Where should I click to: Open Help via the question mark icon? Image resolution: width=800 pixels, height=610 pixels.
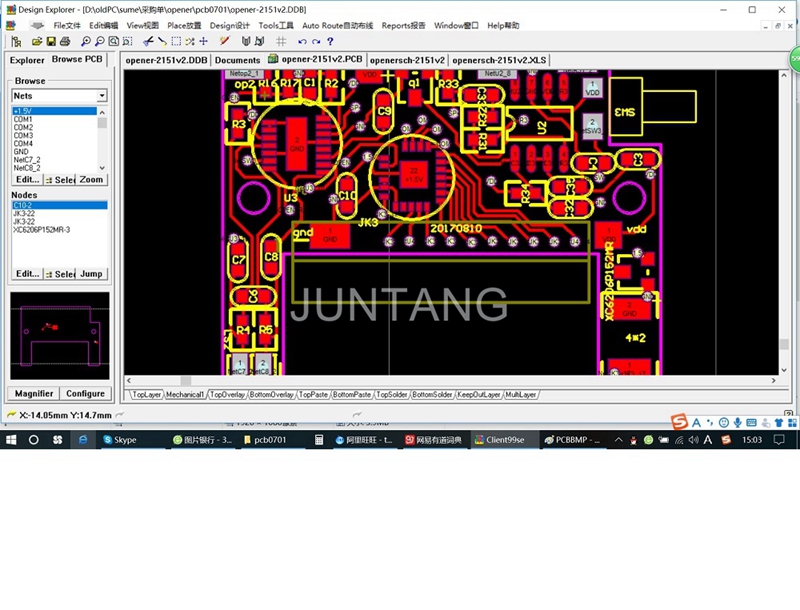pyautogui.click(x=330, y=41)
